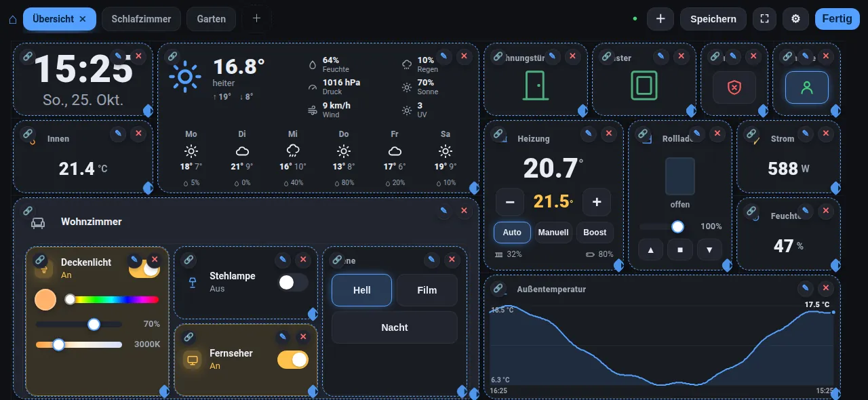Delete the Stehlampe widget
The height and width of the screenshot is (400, 868).
(x=303, y=260)
